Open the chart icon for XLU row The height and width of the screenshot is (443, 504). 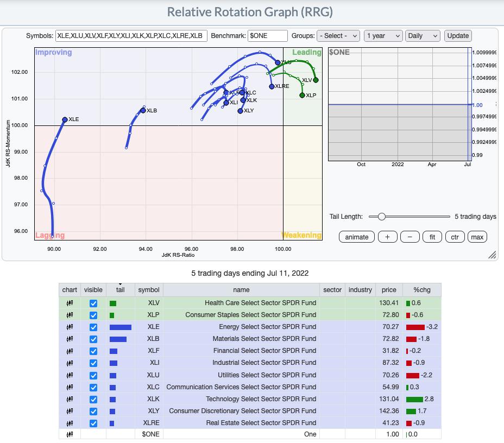click(70, 375)
